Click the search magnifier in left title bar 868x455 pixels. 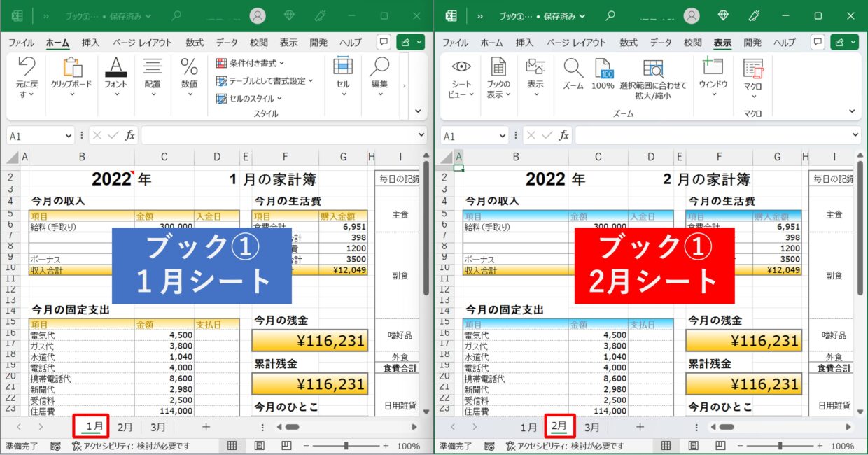176,15
